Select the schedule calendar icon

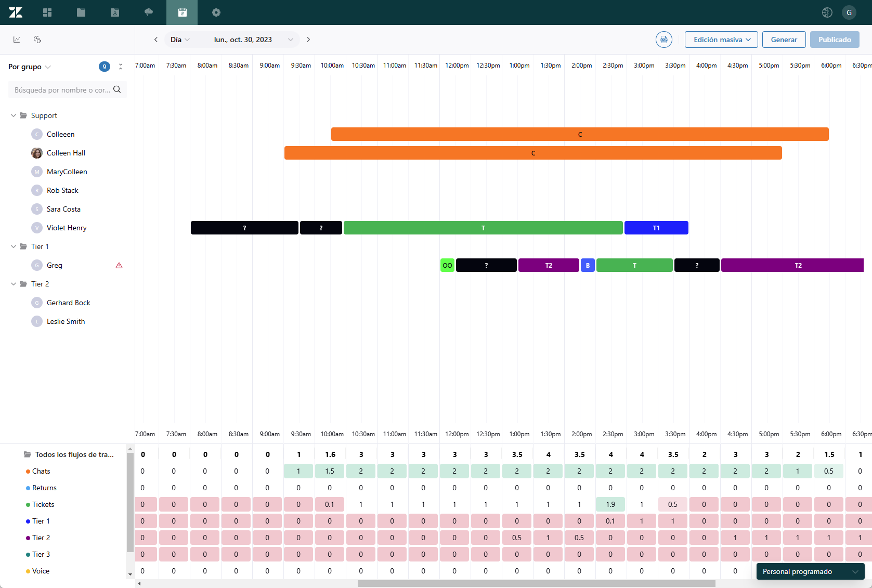[182, 12]
